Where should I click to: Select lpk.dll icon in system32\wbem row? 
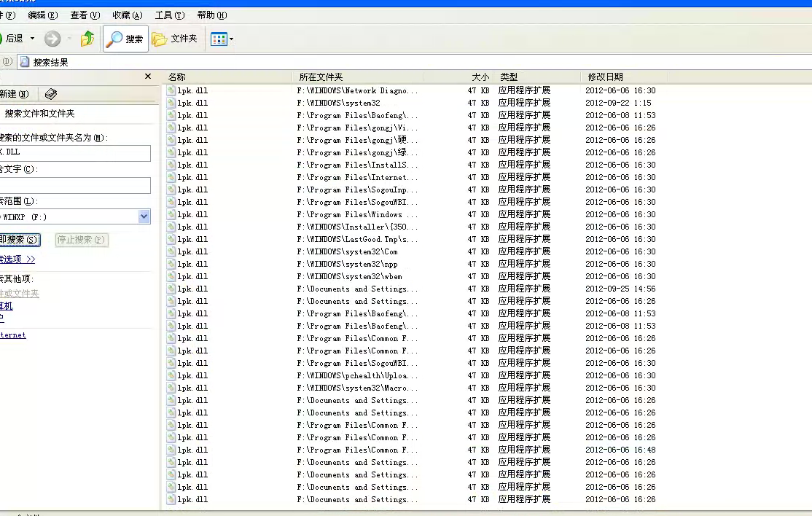171,277
